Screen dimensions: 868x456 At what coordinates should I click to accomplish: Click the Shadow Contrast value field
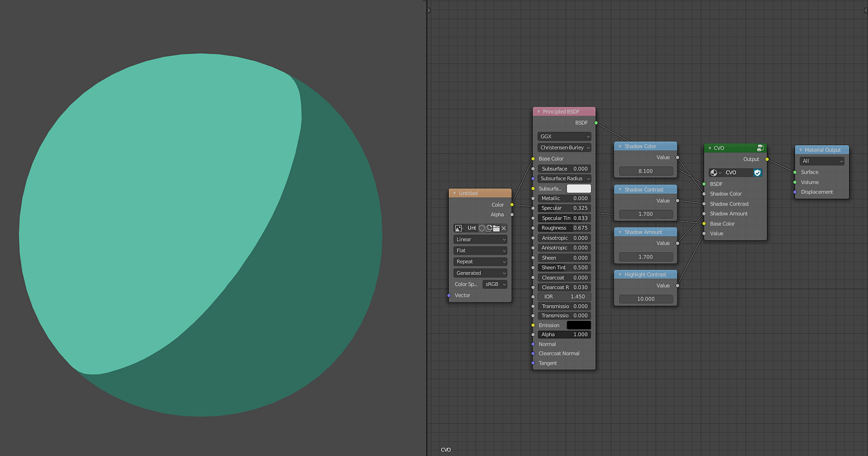point(645,213)
